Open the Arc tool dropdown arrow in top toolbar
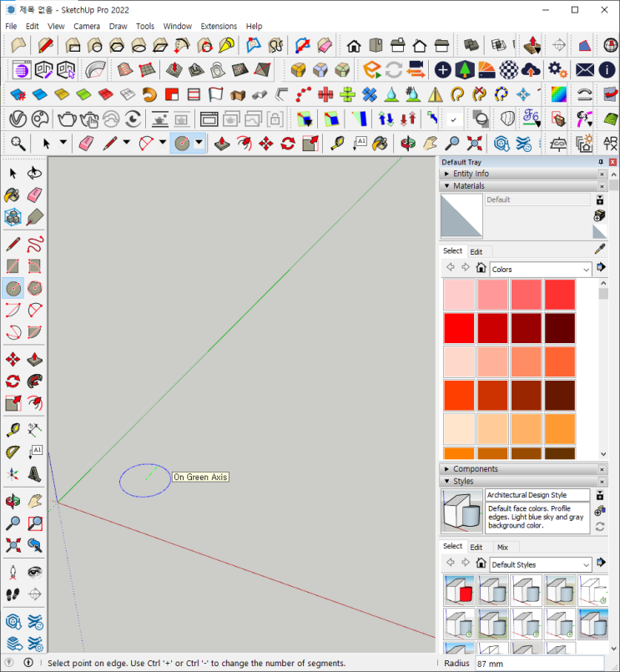This screenshot has width=620, height=672. 163,142
